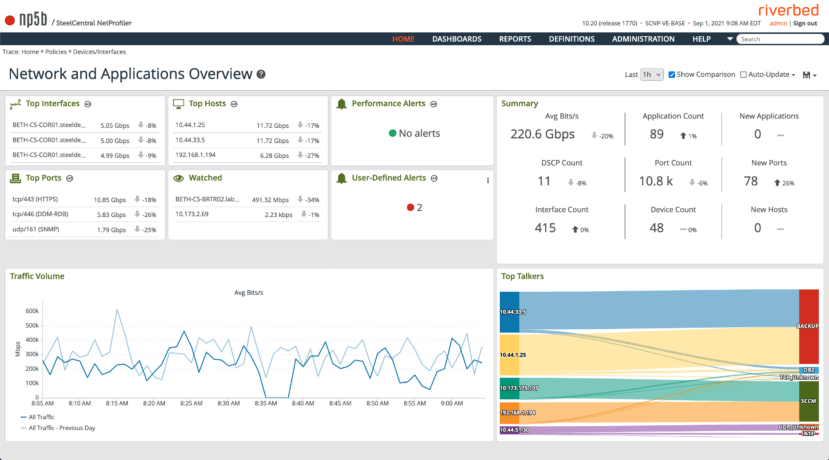The height and width of the screenshot is (460, 829).
Task: Select the 192.168.1.194 orange talker node
Action: tap(509, 413)
